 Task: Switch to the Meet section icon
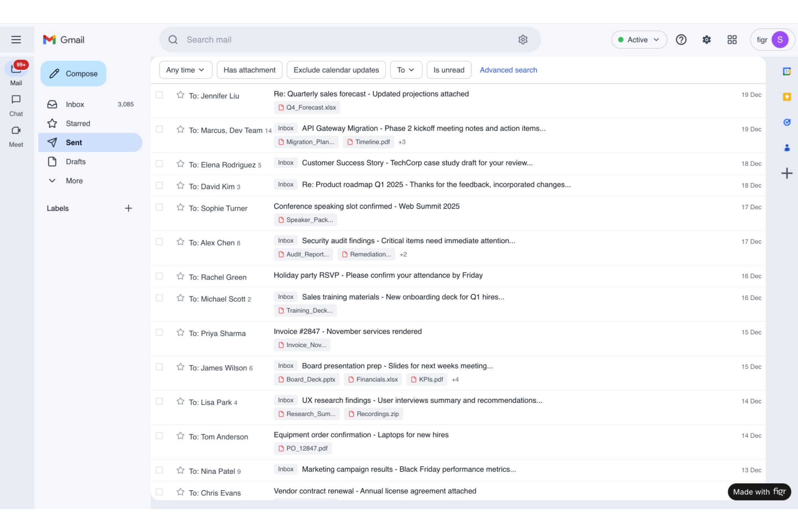pyautogui.click(x=16, y=130)
